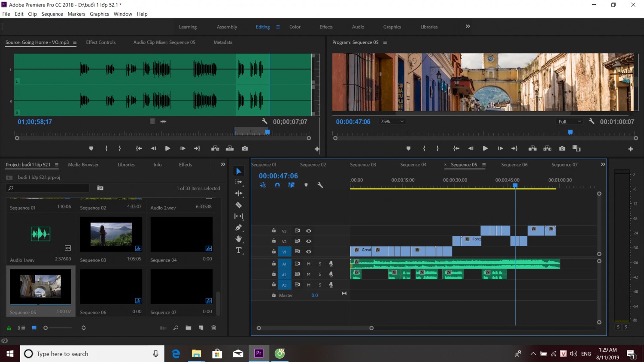
Task: Switch to Sequence 03 timeline tab
Action: [363, 165]
